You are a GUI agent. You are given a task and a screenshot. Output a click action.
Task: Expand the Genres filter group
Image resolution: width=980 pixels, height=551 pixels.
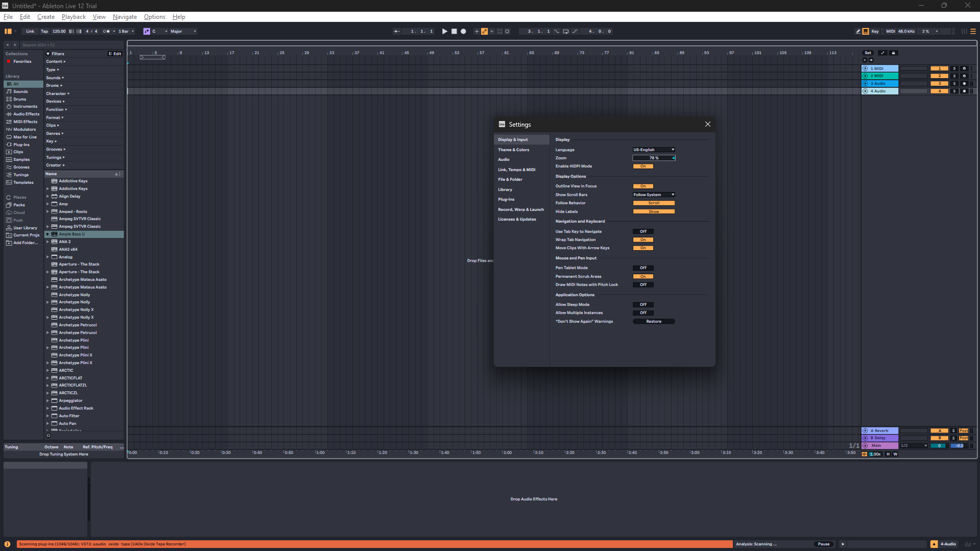55,134
